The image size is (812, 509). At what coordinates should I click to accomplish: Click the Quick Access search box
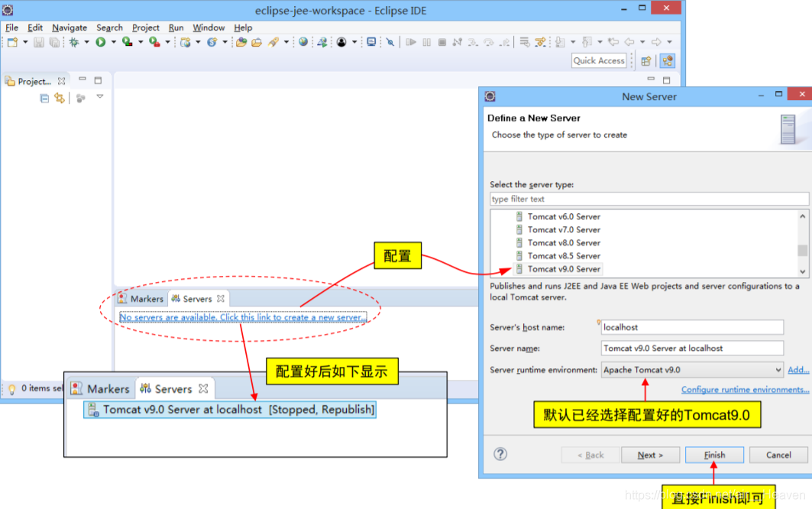(599, 60)
